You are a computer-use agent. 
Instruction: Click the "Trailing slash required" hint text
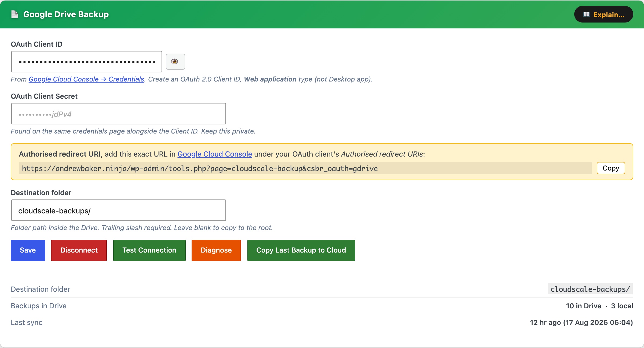[x=137, y=228]
